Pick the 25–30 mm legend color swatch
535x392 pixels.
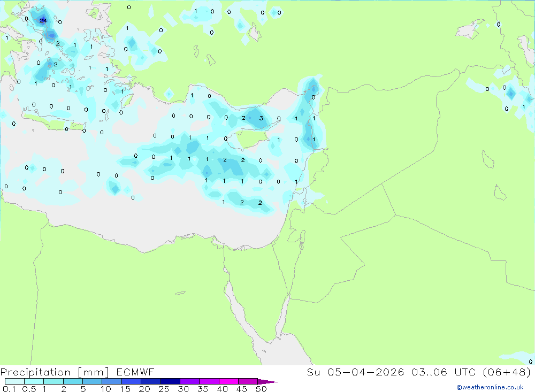click(170, 381)
